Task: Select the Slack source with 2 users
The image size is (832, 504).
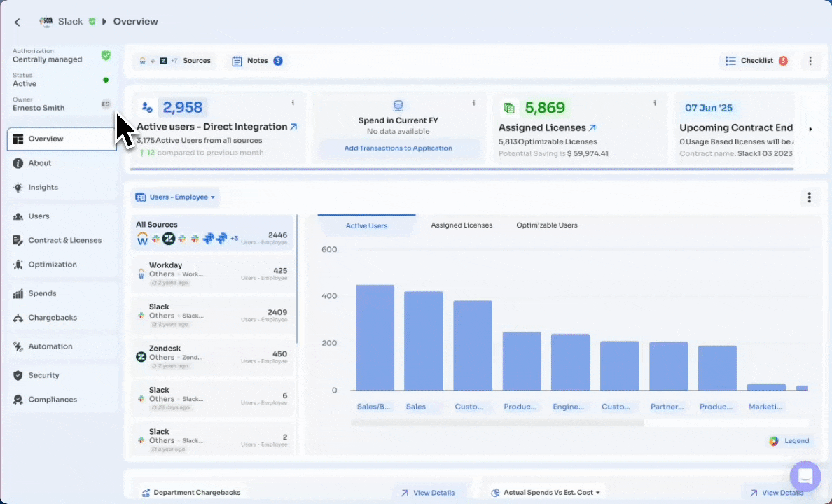Action: click(x=212, y=440)
